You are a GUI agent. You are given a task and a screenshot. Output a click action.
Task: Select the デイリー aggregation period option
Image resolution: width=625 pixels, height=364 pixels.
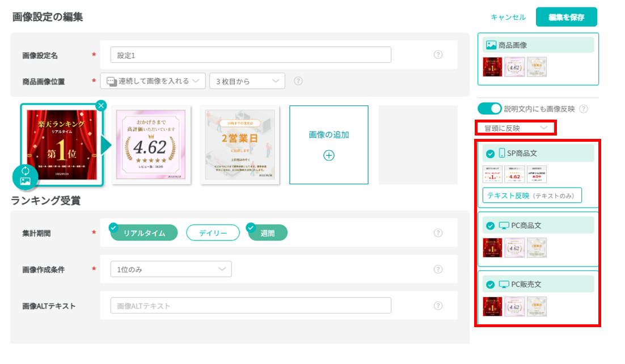(213, 233)
